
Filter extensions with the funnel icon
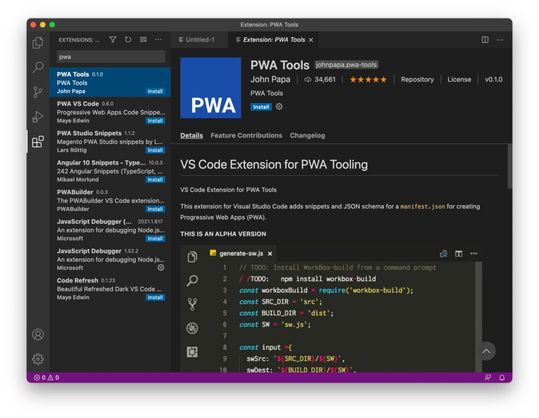113,40
